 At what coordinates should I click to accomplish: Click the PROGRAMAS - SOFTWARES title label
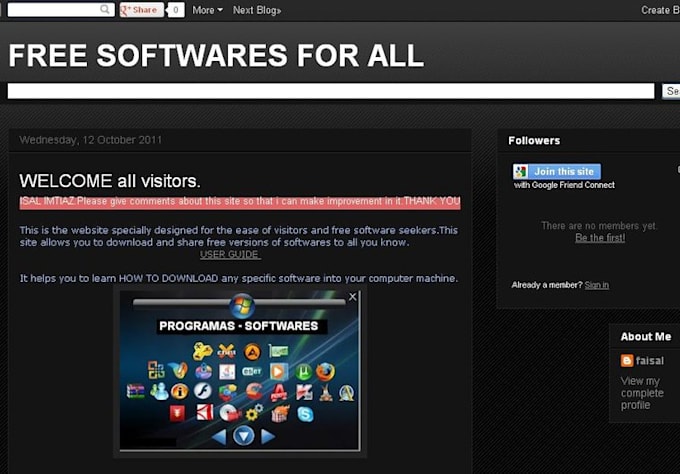tap(239, 326)
